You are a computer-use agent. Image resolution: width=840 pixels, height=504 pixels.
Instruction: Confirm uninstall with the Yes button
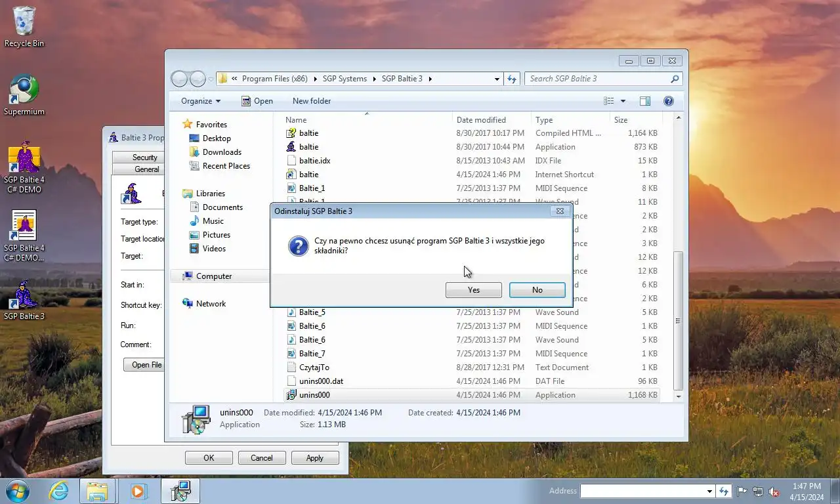pos(473,290)
